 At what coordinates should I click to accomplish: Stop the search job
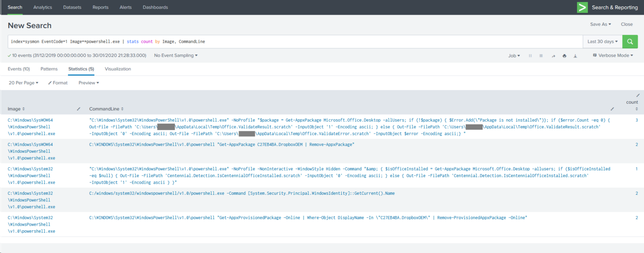541,55
